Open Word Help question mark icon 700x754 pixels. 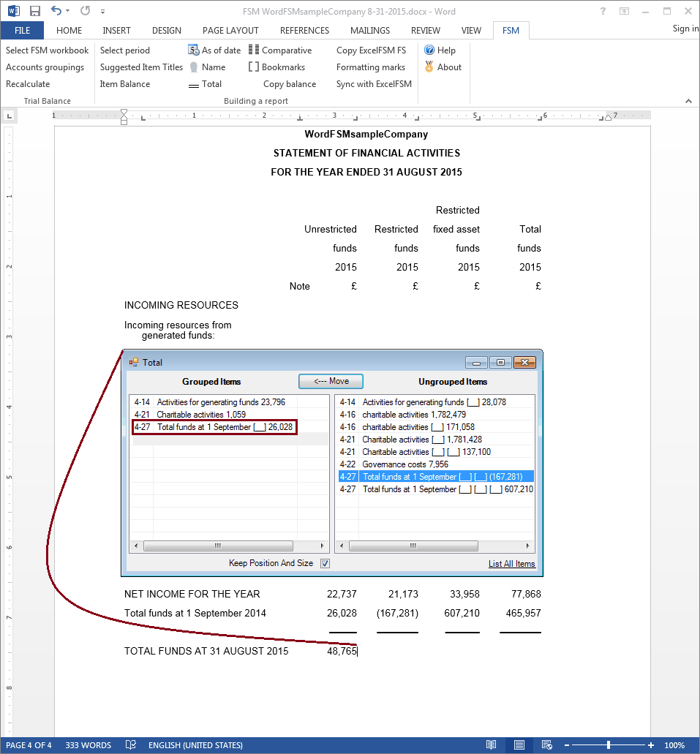pos(603,11)
